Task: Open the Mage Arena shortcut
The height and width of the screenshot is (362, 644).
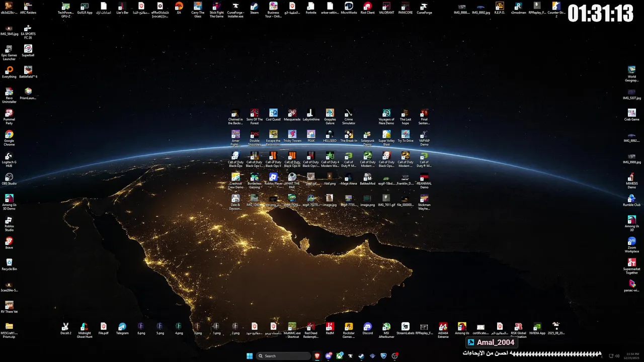Action: coord(349,179)
